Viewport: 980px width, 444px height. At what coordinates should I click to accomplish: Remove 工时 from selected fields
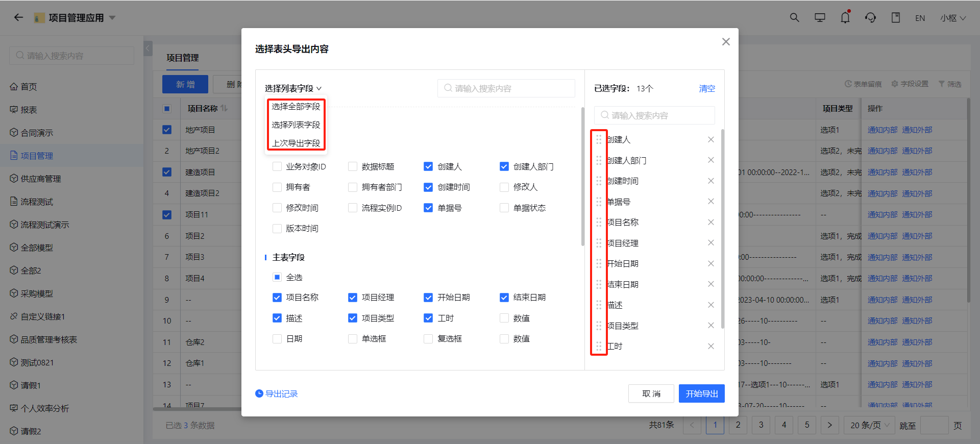click(710, 346)
